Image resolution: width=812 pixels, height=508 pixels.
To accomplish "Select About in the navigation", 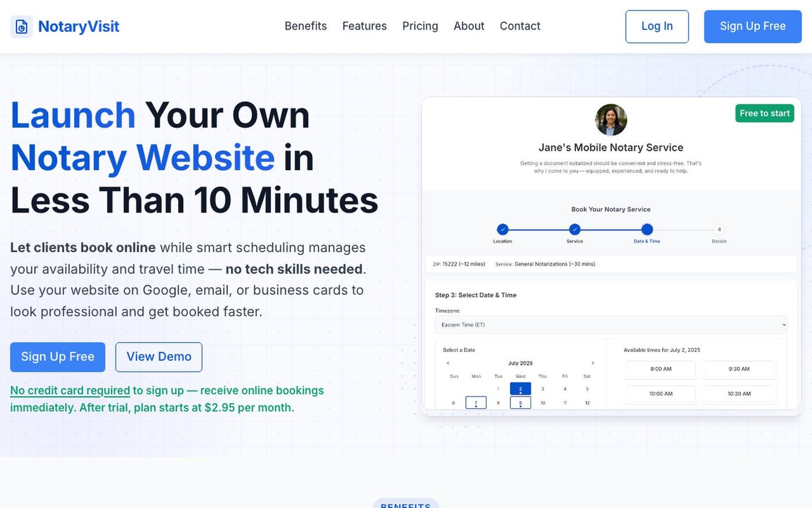I will pos(469,26).
